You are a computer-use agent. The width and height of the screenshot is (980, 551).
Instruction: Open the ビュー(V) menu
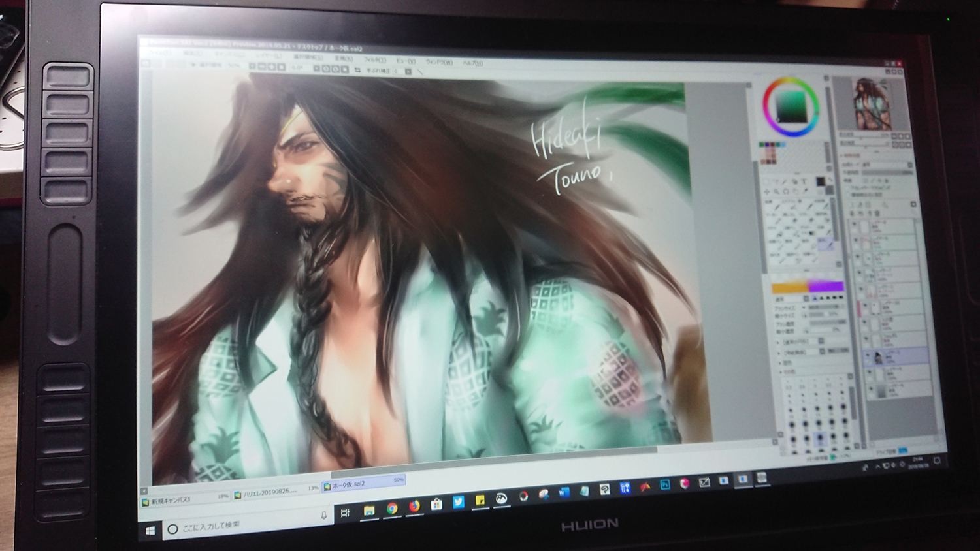(406, 61)
